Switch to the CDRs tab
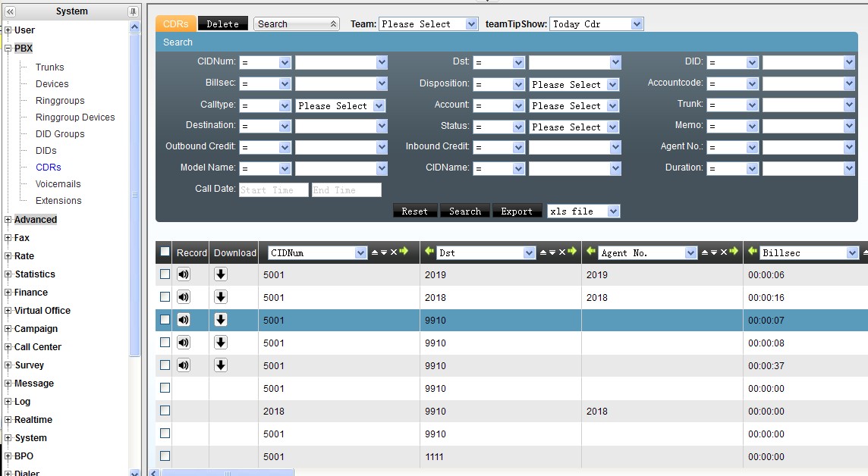This screenshot has height=476, width=868. (x=176, y=24)
